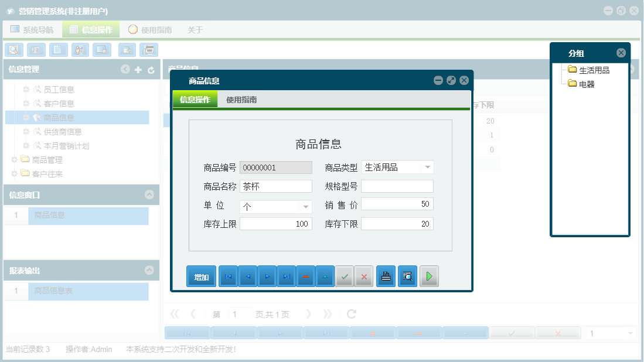Image resolution: width=644 pixels, height=362 pixels.
Task: Click the print icon in the 商品信息 dialog
Action: click(x=386, y=276)
